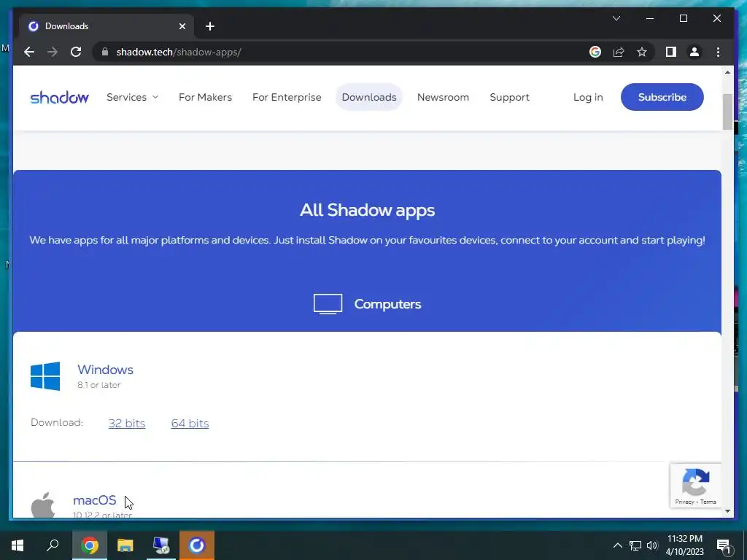Click the remote desktop taskbar icon
The image size is (747, 560).
[161, 545]
